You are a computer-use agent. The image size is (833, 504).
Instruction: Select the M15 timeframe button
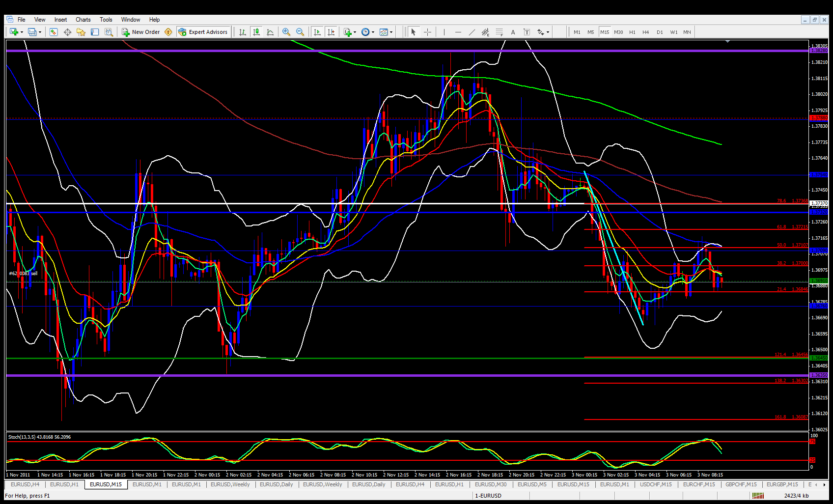(x=605, y=32)
